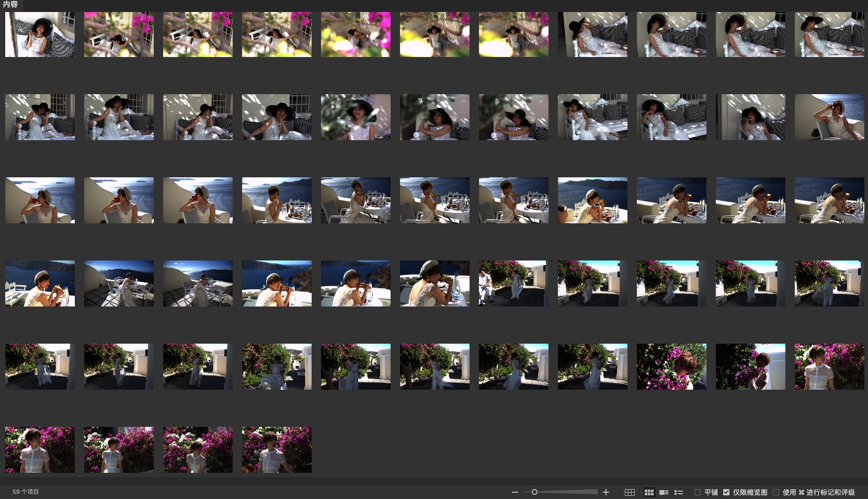This screenshot has width=868, height=499.
Task: Select the close-up of red hair among flowers
Action: (x=671, y=367)
